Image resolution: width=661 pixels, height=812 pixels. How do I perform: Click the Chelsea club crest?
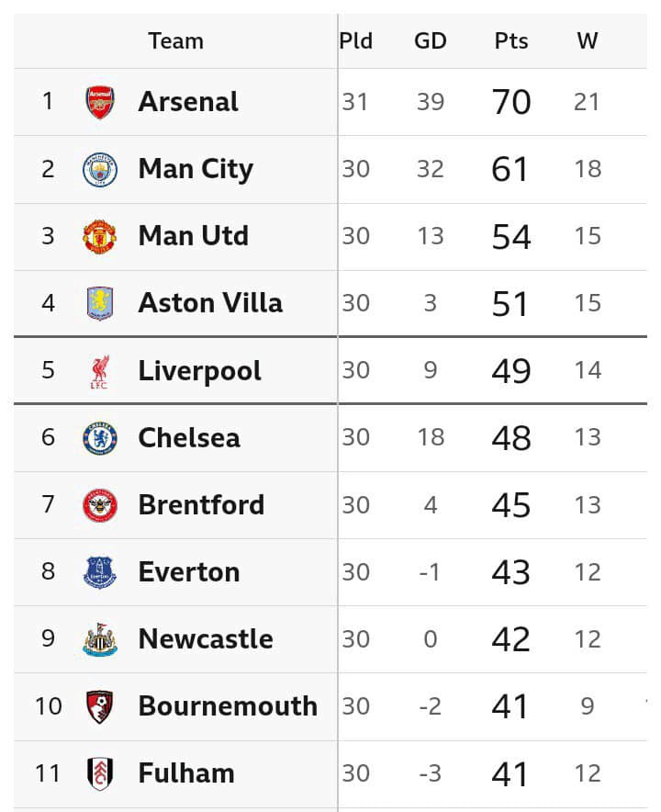[100, 438]
